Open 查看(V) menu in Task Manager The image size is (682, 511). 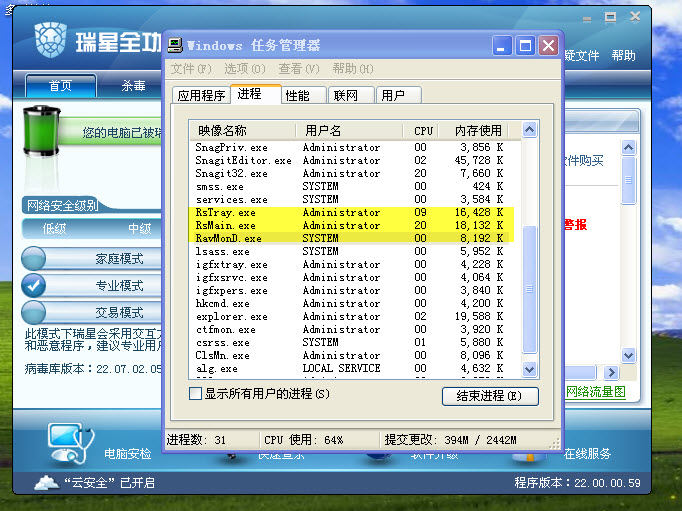[299, 69]
